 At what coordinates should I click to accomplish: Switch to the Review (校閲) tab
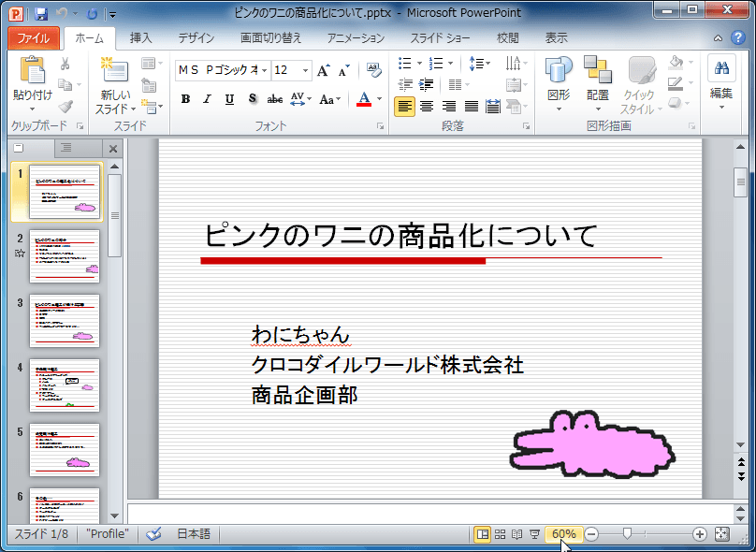click(508, 38)
